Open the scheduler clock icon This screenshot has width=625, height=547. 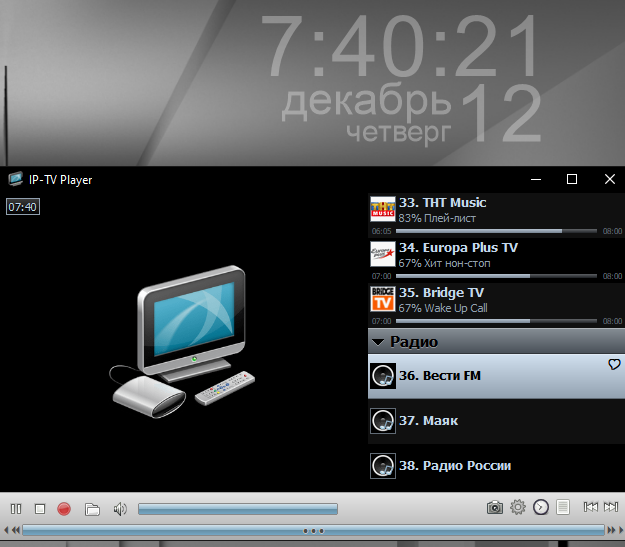coord(541,508)
